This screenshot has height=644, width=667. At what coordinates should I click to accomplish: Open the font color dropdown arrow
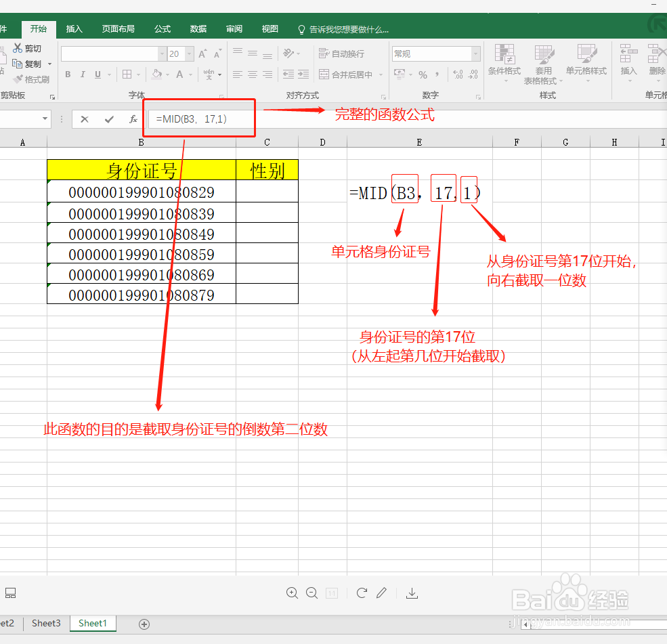190,75
